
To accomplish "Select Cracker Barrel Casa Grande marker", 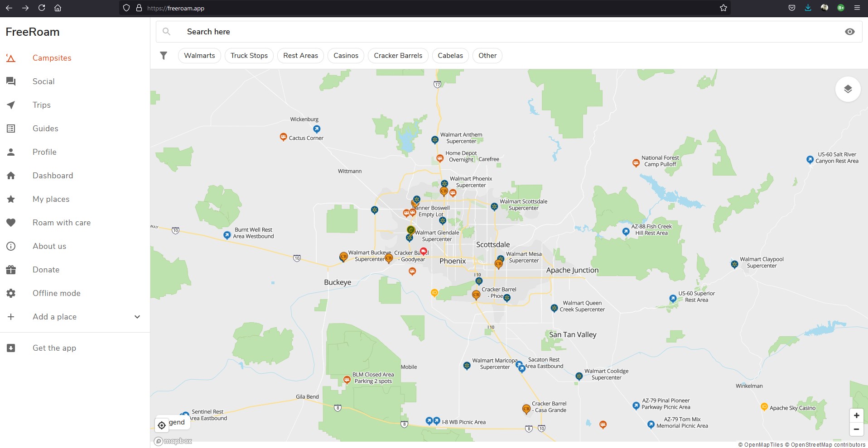I will coord(526,409).
